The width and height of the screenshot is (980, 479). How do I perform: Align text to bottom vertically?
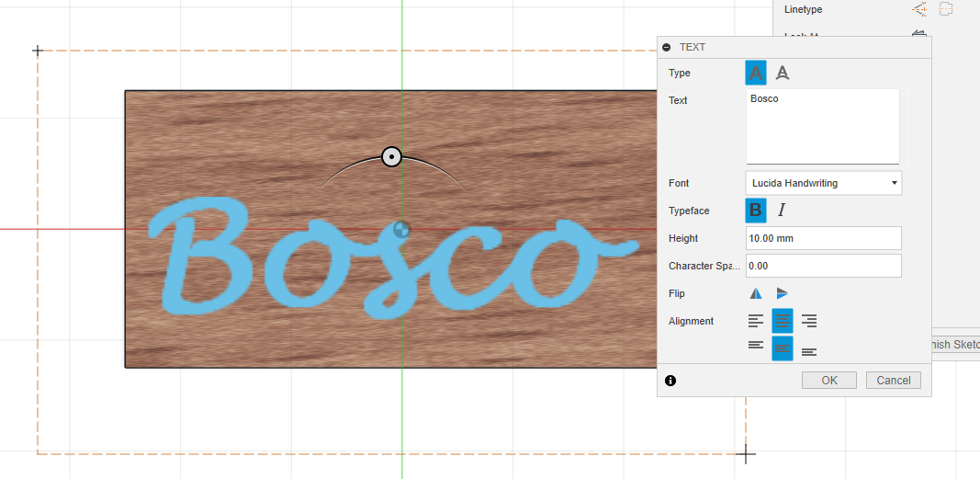click(809, 351)
